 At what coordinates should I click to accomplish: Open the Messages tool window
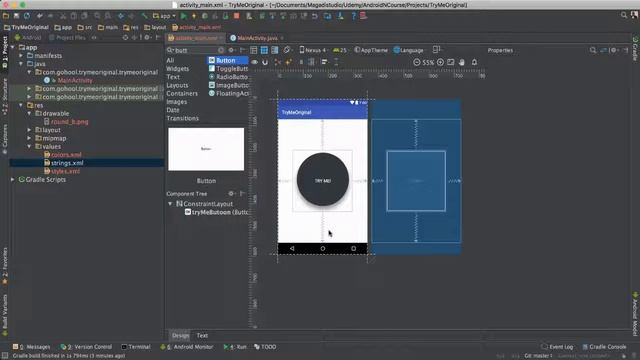click(x=31, y=347)
